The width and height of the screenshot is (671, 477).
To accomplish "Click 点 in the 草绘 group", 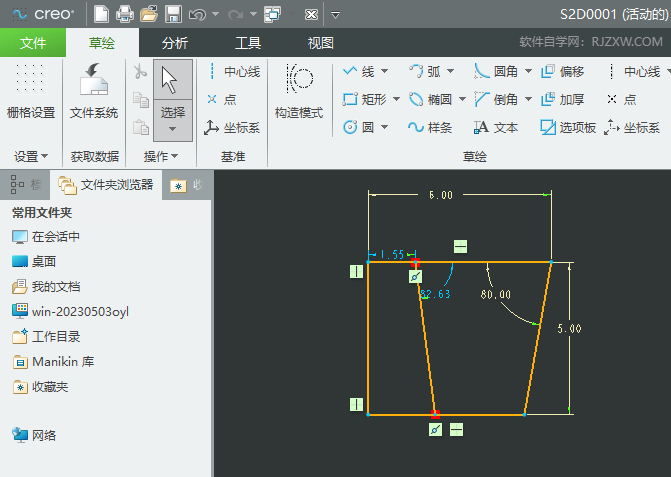I will click(622, 99).
